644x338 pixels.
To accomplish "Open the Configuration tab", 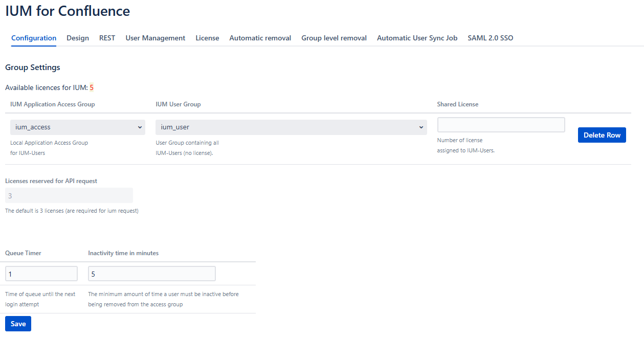I will pos(34,38).
